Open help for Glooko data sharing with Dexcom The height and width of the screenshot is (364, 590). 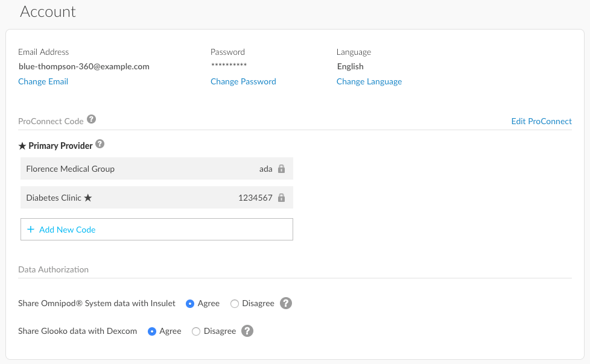click(x=247, y=331)
